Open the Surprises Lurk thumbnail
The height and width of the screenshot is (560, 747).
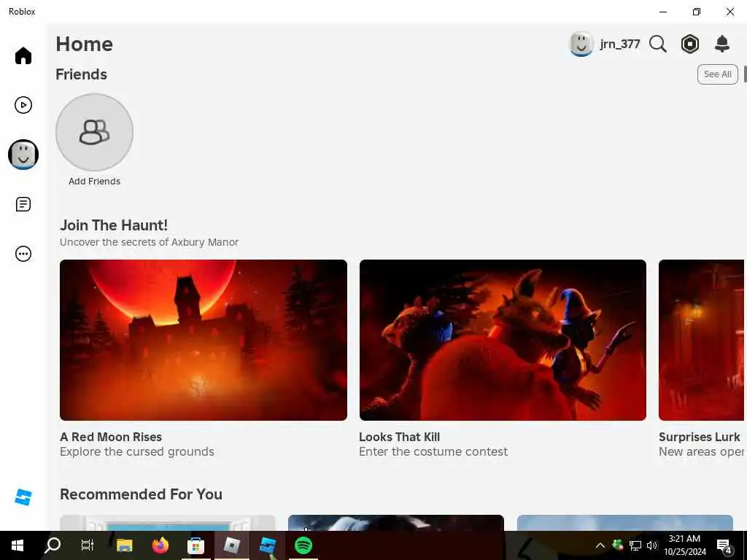(x=701, y=340)
